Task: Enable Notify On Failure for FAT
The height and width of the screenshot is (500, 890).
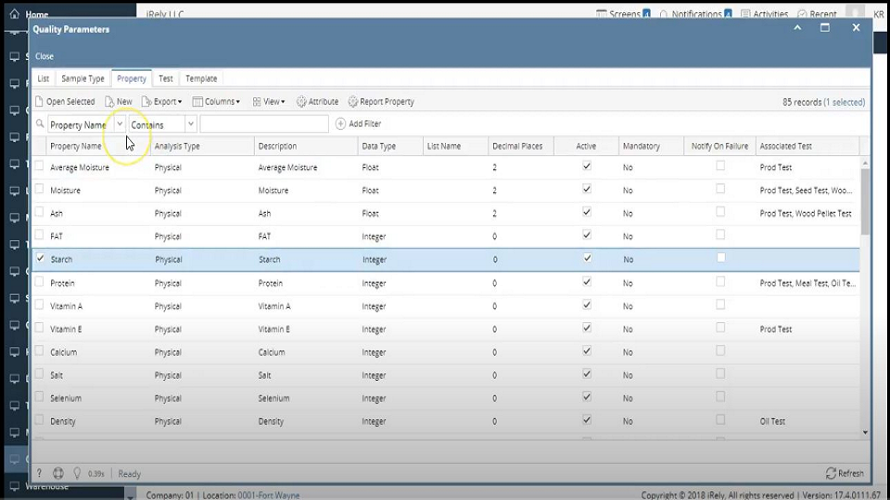Action: tap(720, 235)
